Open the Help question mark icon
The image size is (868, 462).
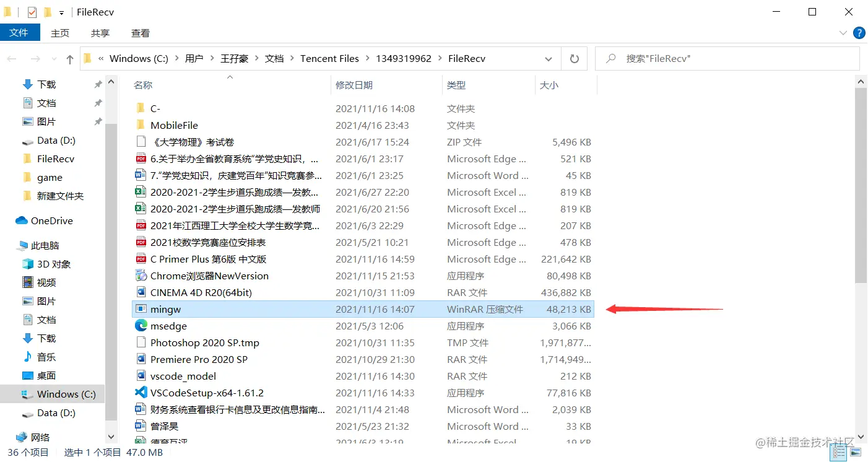[859, 33]
